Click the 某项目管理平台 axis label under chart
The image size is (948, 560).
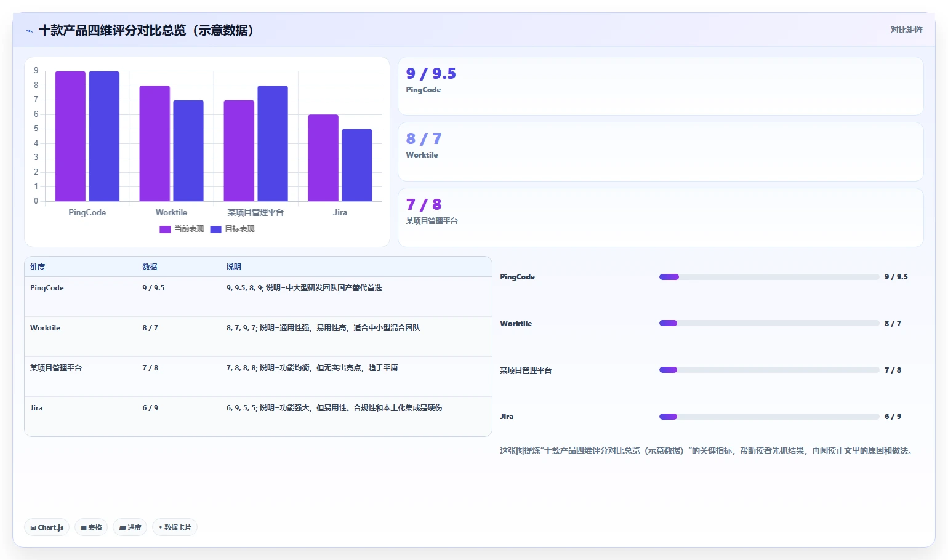coord(255,212)
